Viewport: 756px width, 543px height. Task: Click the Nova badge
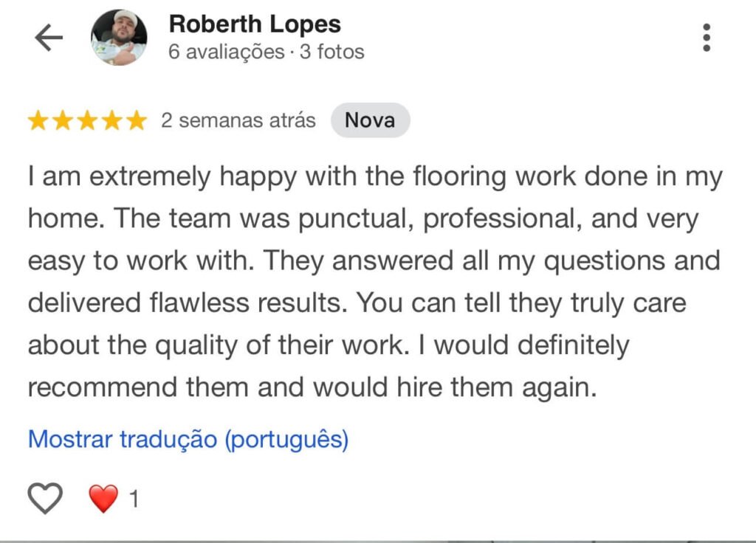[x=370, y=120]
